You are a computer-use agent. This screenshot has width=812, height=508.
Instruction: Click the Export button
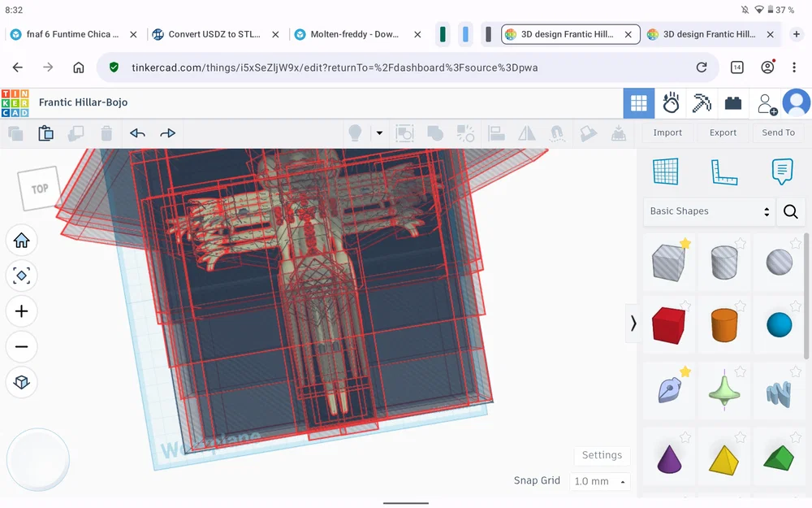pyautogui.click(x=723, y=132)
